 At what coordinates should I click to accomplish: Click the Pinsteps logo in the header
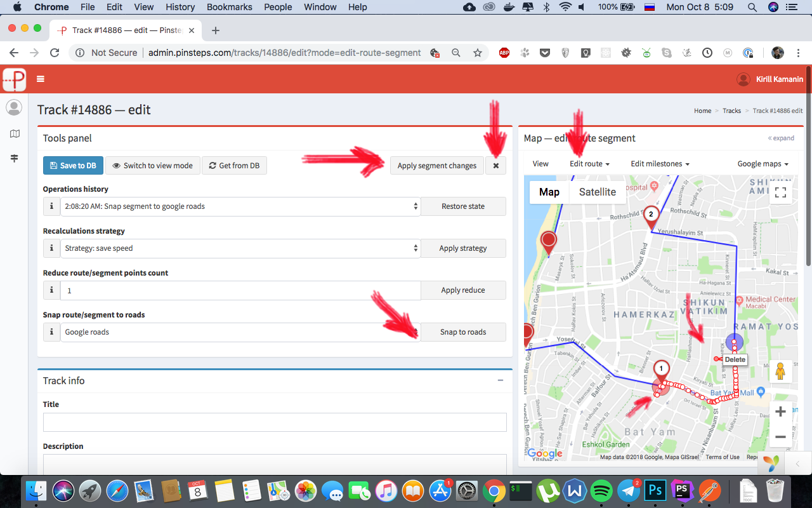click(x=15, y=79)
